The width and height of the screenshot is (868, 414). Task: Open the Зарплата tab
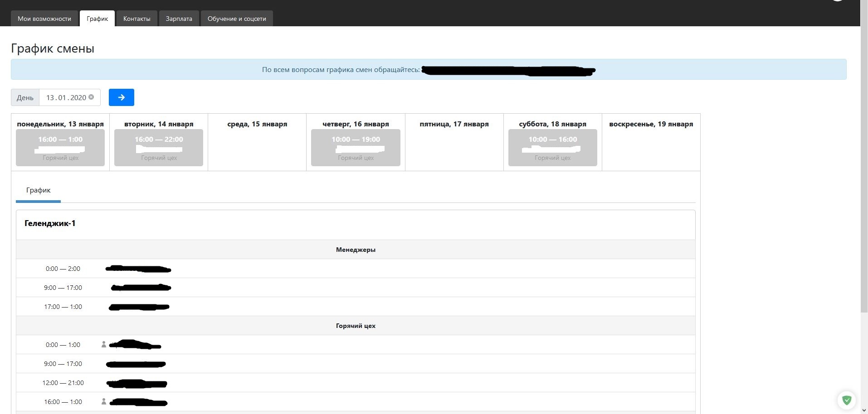click(179, 19)
